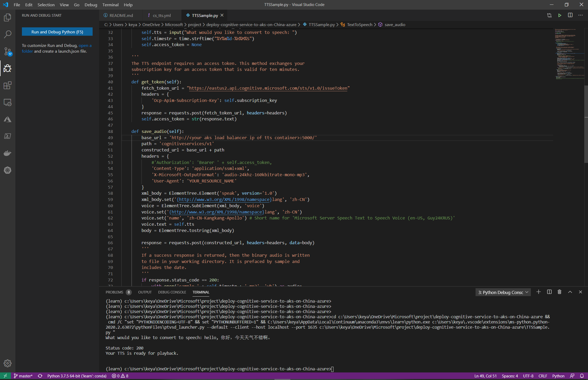
Task: Switch to the cs_tts.yml editor tab
Action: (161, 15)
